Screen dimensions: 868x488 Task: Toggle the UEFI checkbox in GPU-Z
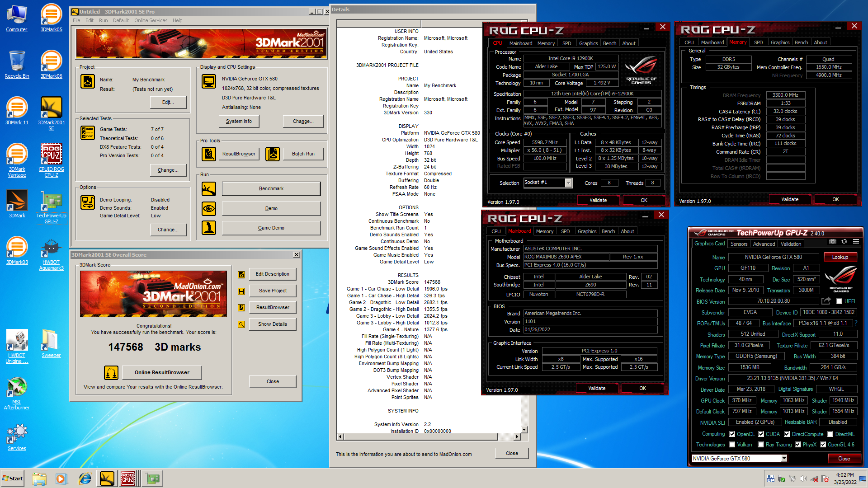click(839, 301)
